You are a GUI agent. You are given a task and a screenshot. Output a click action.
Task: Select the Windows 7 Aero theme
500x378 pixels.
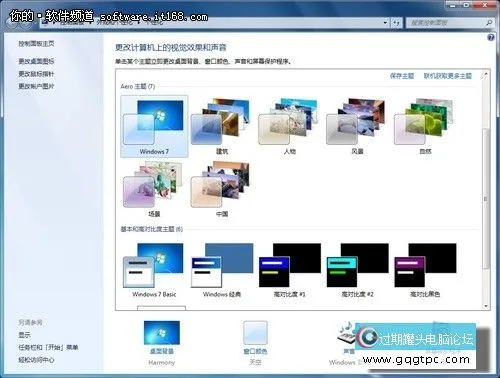click(x=154, y=126)
